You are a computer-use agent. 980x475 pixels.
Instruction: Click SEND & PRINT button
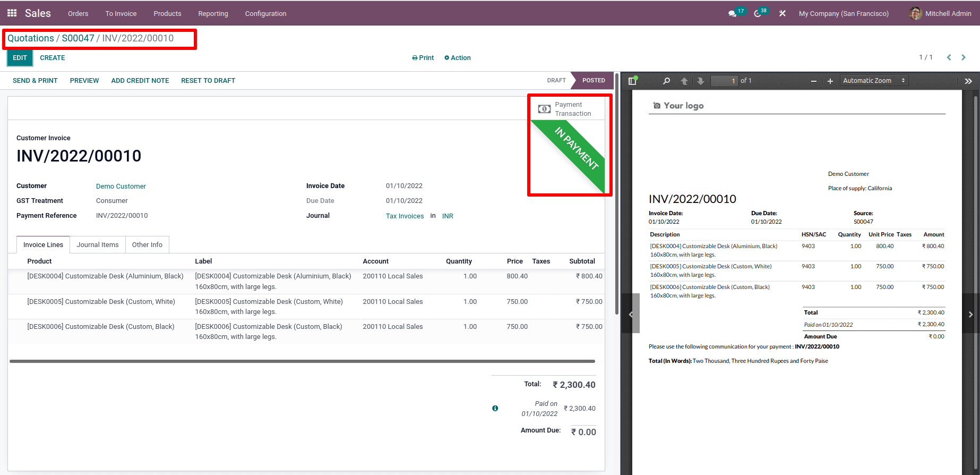35,81
